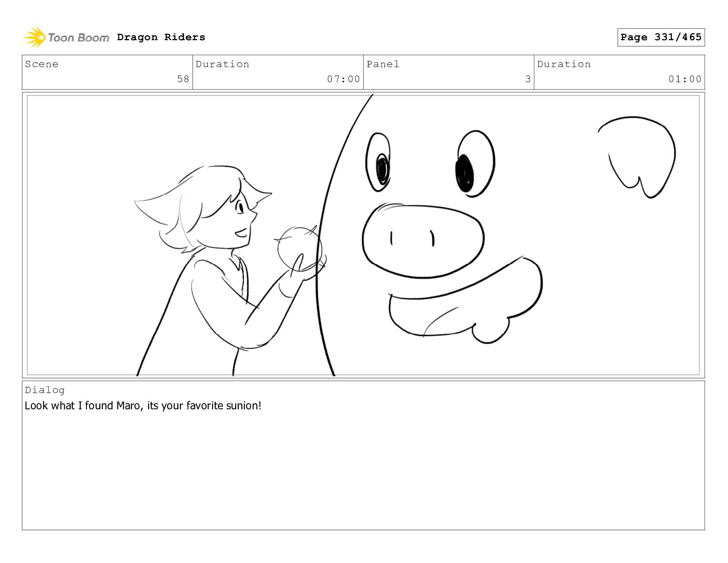Select the Dialog label
The width and height of the screenshot is (728, 563).
coord(45,390)
